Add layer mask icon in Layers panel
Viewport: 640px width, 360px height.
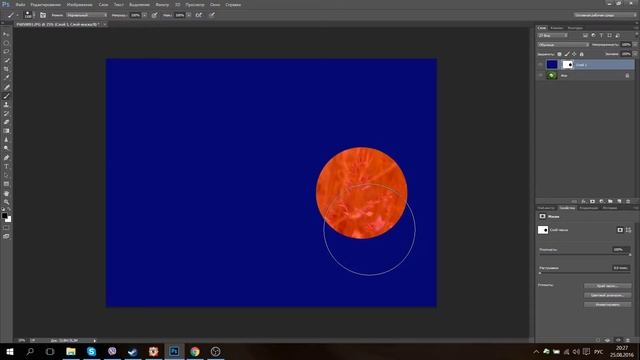point(592,201)
